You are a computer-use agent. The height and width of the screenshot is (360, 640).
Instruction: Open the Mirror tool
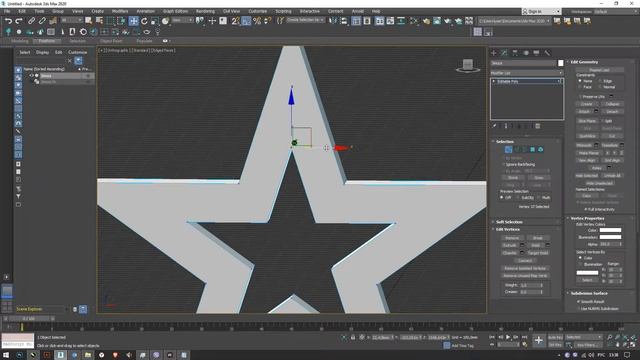pos(333,21)
